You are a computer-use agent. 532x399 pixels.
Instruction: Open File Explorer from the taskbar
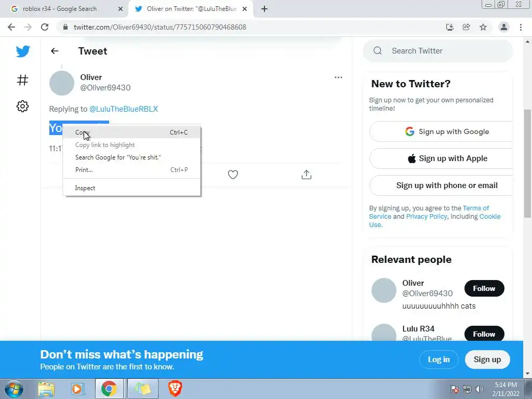click(x=46, y=389)
